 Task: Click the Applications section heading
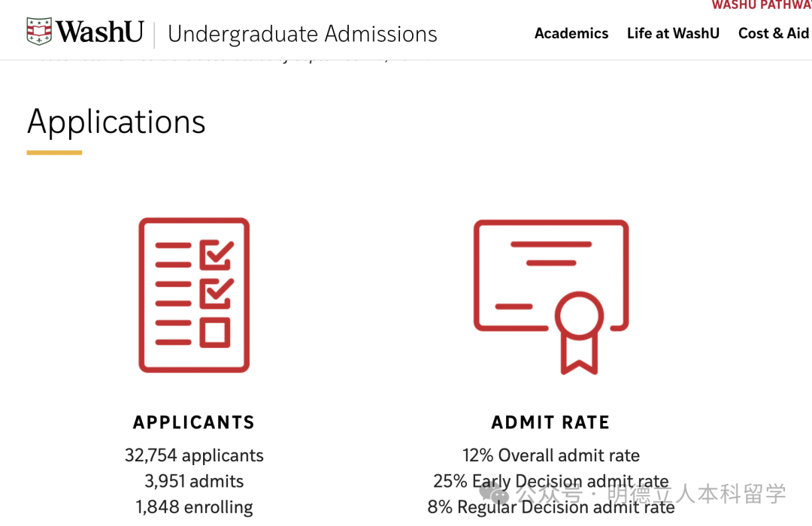(117, 122)
